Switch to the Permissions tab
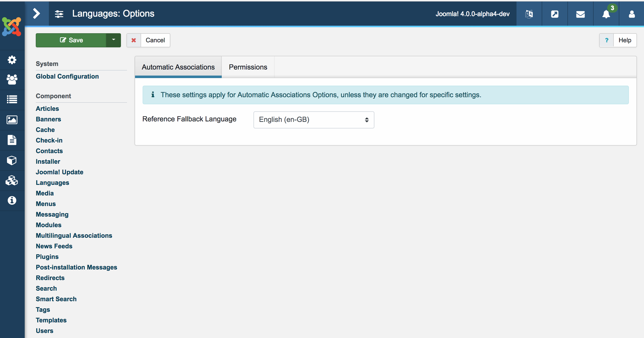The height and width of the screenshot is (338, 644). [x=248, y=67]
